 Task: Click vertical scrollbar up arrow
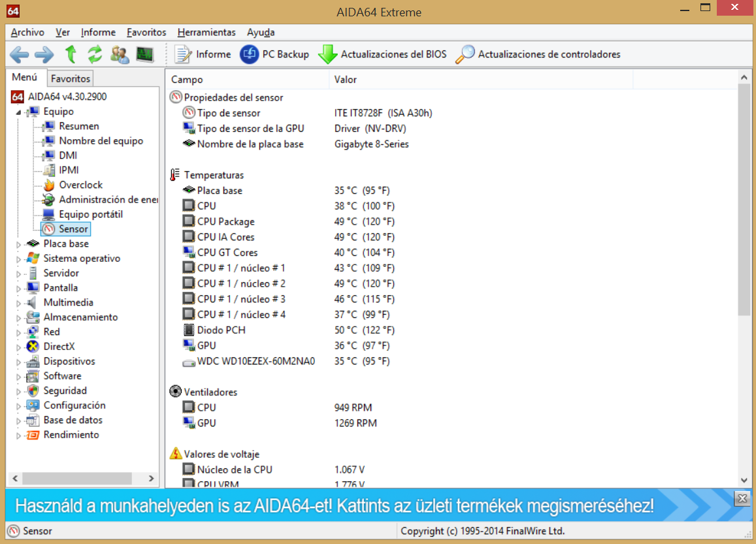click(744, 77)
